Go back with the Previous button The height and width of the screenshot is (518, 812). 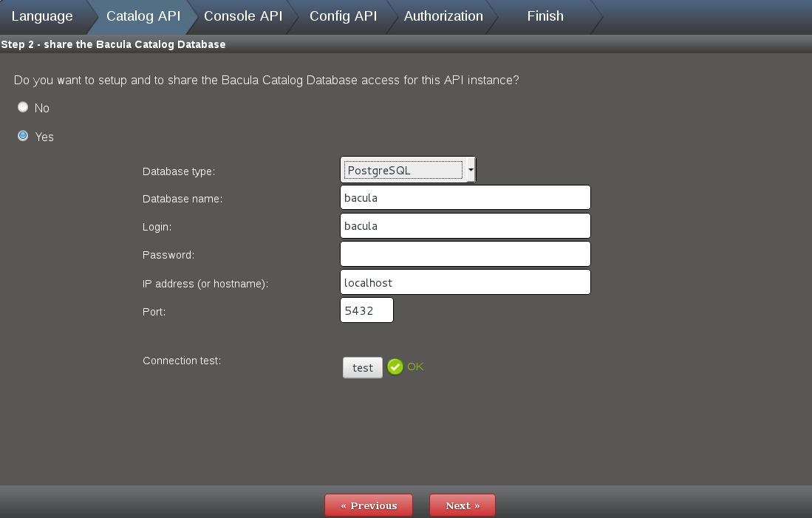[x=369, y=505]
